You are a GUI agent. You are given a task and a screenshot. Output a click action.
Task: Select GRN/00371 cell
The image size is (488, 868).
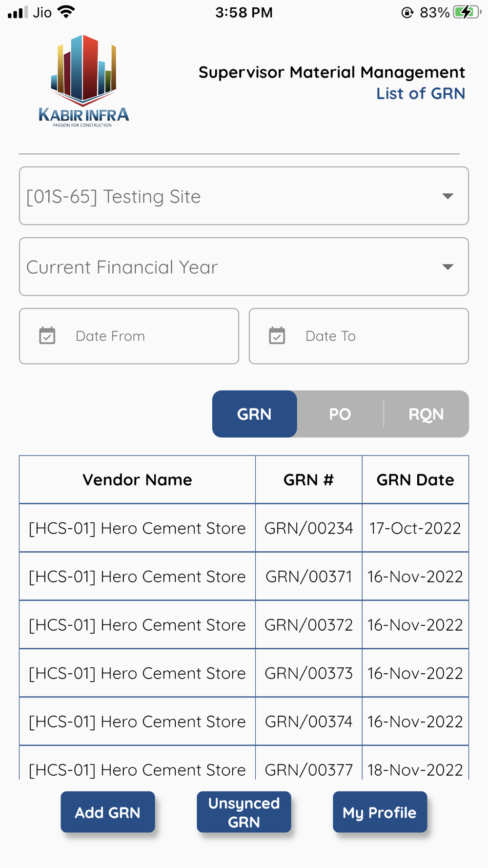click(x=309, y=577)
